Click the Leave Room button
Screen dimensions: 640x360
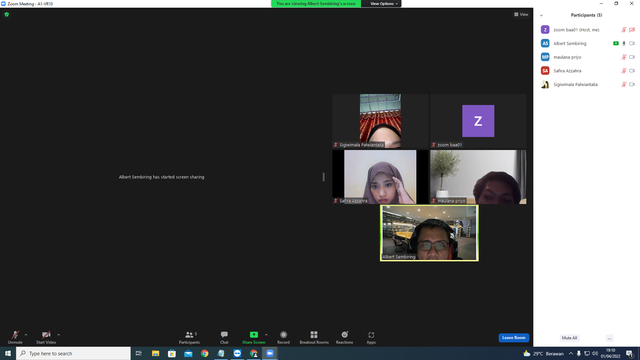pos(513,338)
